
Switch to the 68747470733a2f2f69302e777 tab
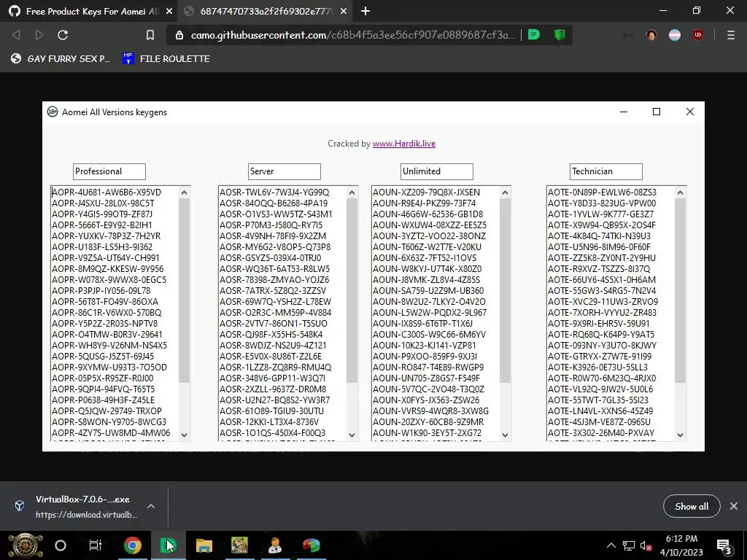tap(265, 11)
